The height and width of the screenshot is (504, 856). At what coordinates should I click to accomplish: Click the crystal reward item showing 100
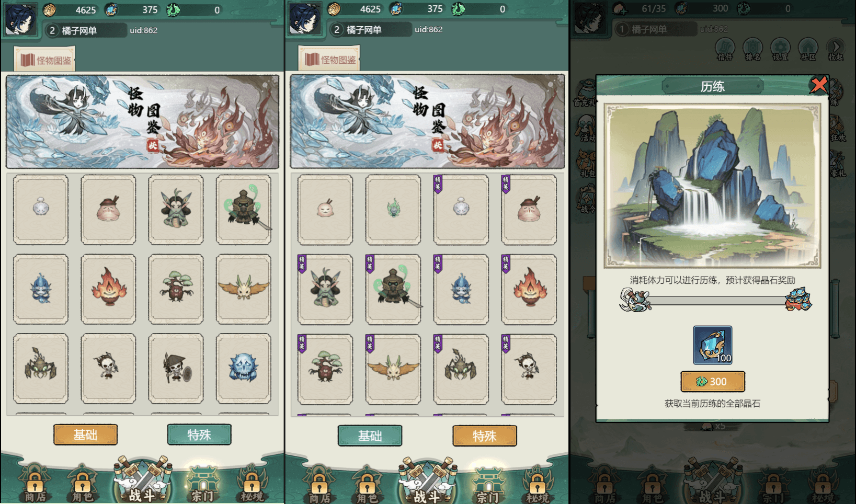pos(712,345)
